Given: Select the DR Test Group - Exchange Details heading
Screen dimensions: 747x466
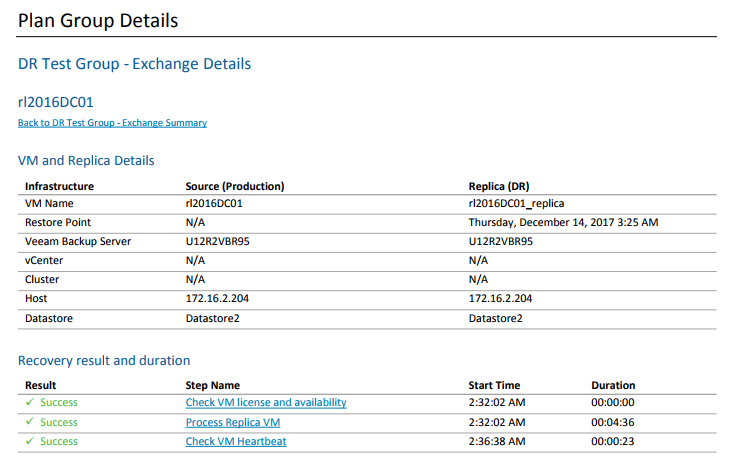Looking at the screenshot, I should point(134,64).
